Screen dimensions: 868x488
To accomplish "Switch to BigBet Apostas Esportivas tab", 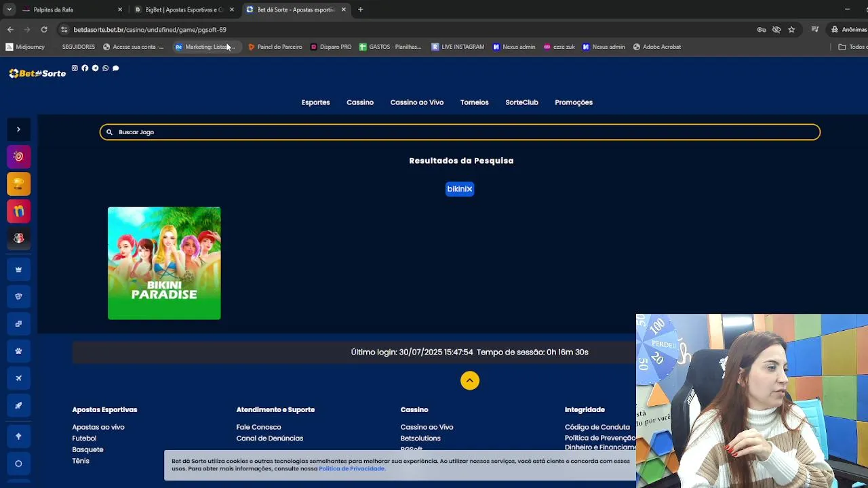I will [x=184, y=9].
